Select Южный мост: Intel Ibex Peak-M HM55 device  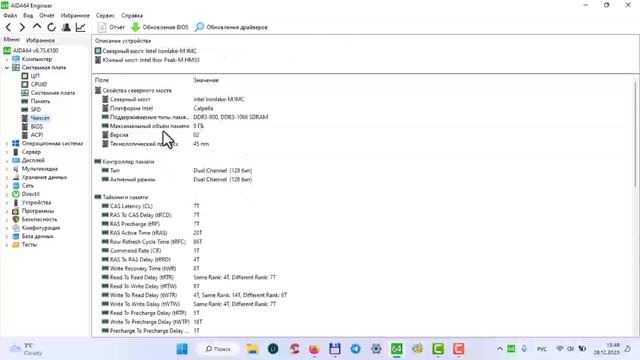[x=147, y=60]
